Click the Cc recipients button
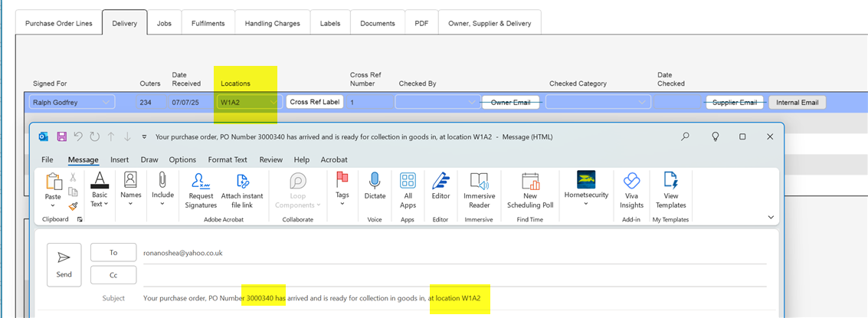The image size is (868, 318). pos(113,275)
